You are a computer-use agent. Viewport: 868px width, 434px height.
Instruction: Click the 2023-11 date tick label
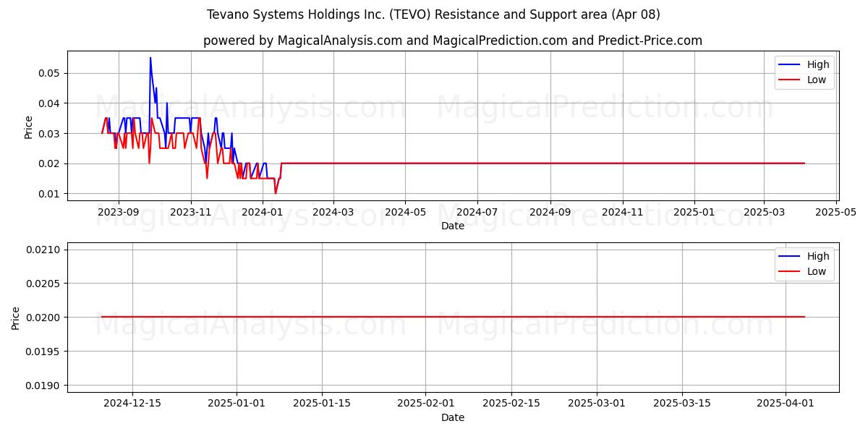tap(190, 212)
